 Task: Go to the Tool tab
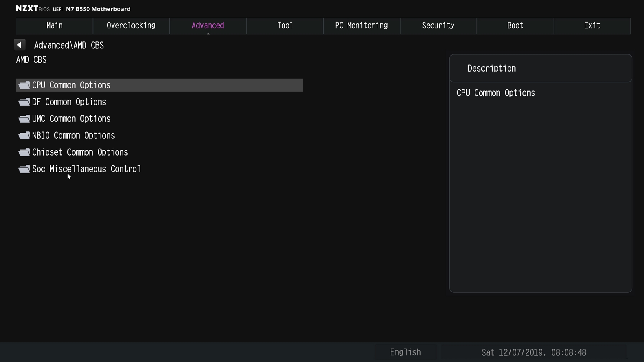(285, 26)
